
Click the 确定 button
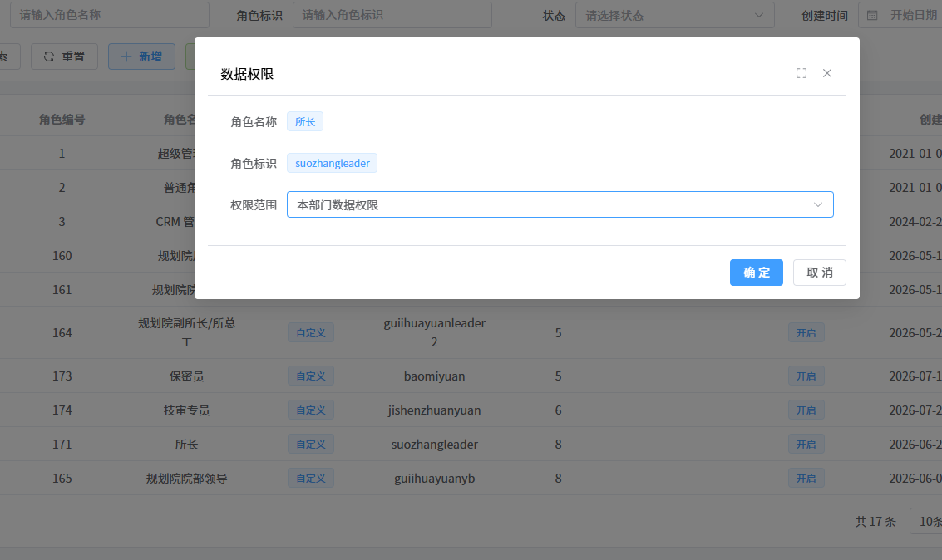(x=757, y=273)
